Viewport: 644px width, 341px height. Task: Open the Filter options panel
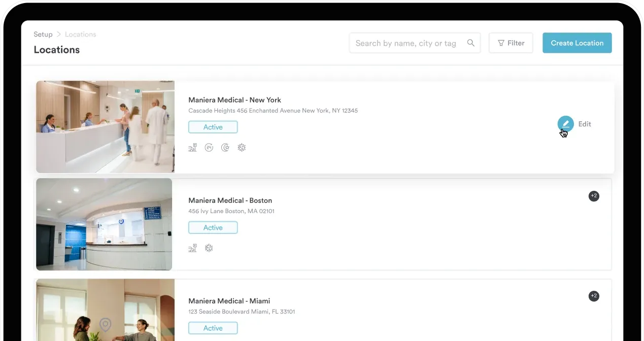[511, 43]
